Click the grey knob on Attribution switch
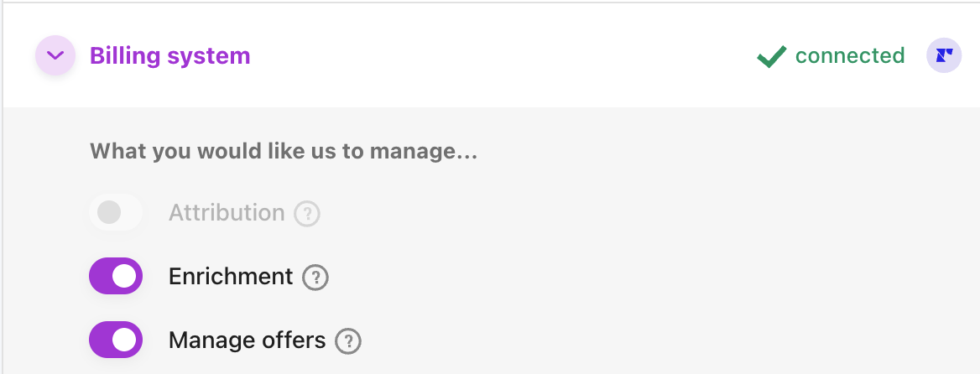 click(109, 213)
